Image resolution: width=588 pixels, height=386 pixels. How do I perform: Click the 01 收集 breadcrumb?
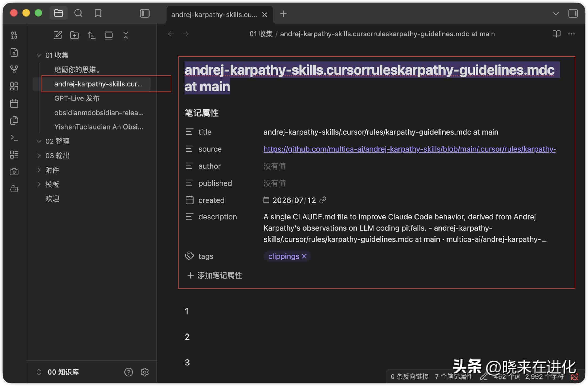[261, 34]
